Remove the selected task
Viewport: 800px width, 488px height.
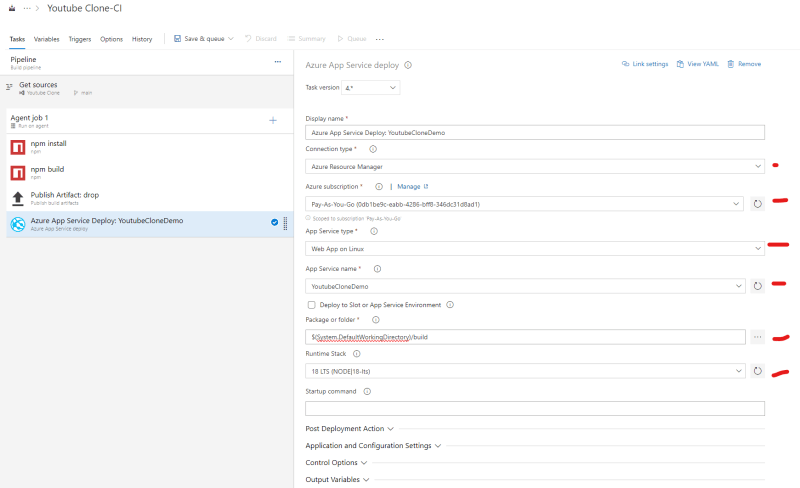pyautogui.click(x=744, y=64)
